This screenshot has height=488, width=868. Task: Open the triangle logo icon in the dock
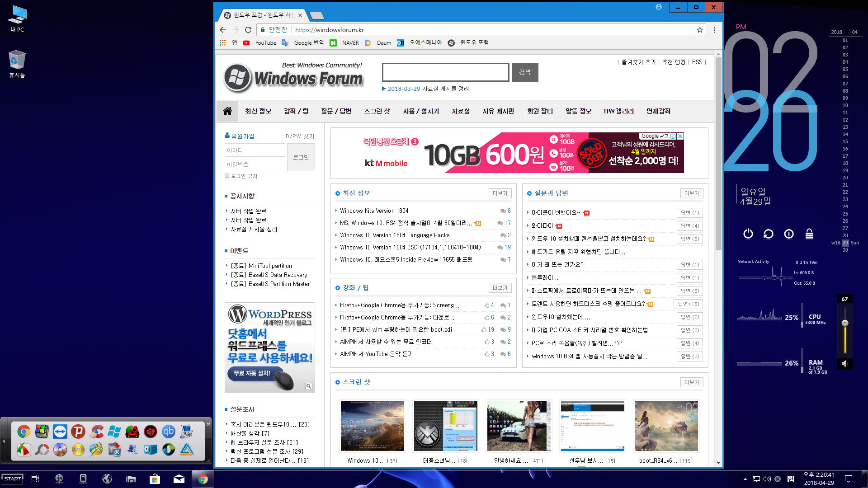coord(187,450)
